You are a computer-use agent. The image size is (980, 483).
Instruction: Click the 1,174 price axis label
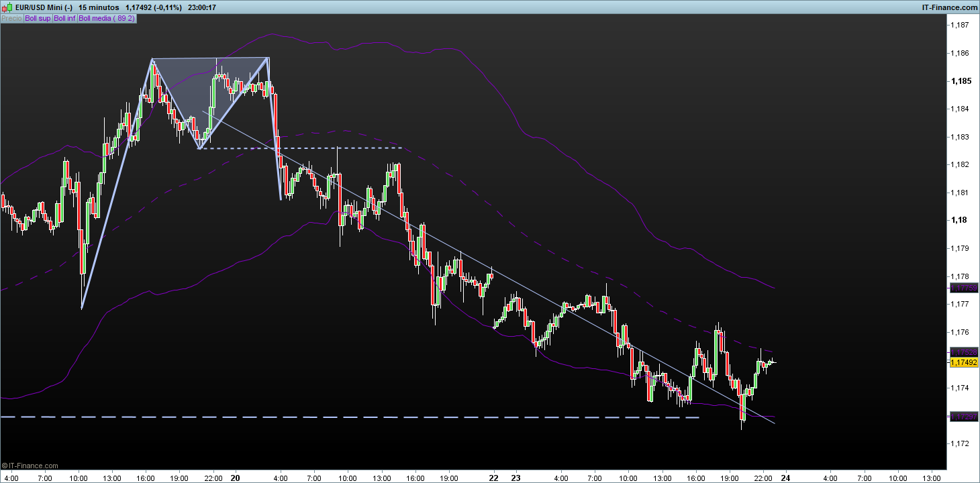(x=960, y=388)
